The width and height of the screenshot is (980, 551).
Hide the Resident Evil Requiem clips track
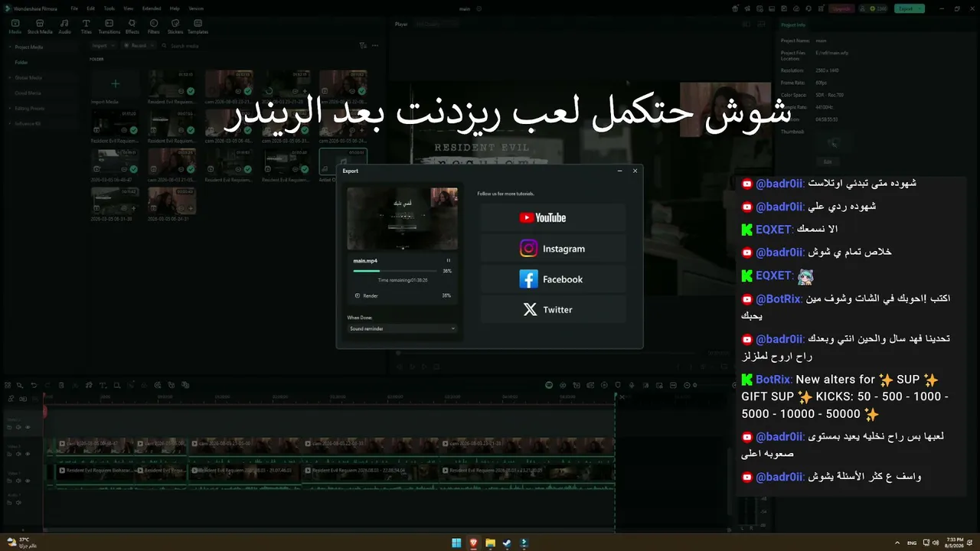28,481
